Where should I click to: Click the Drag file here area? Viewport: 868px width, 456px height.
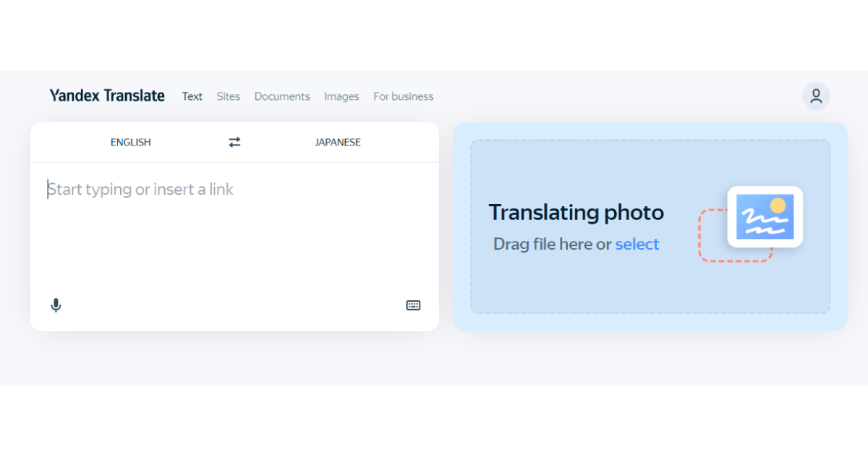point(551,244)
